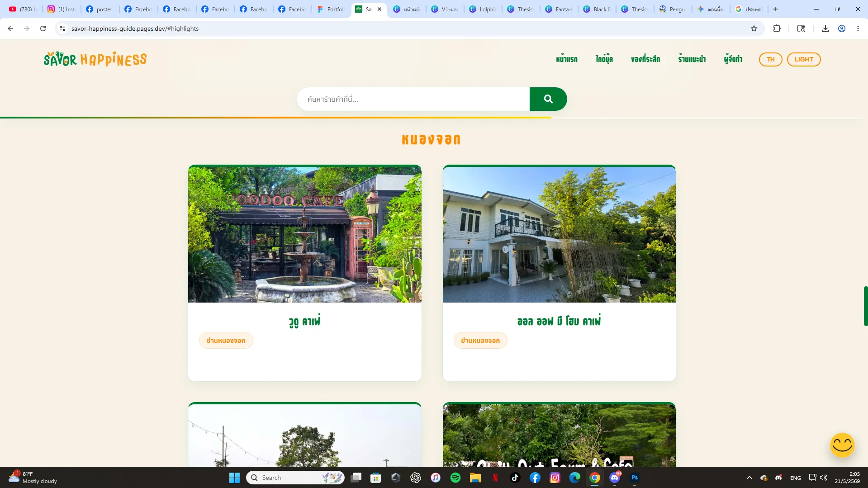Viewport: 868px width, 488px height.
Task: Open volume control in system tray
Action: tap(824, 478)
